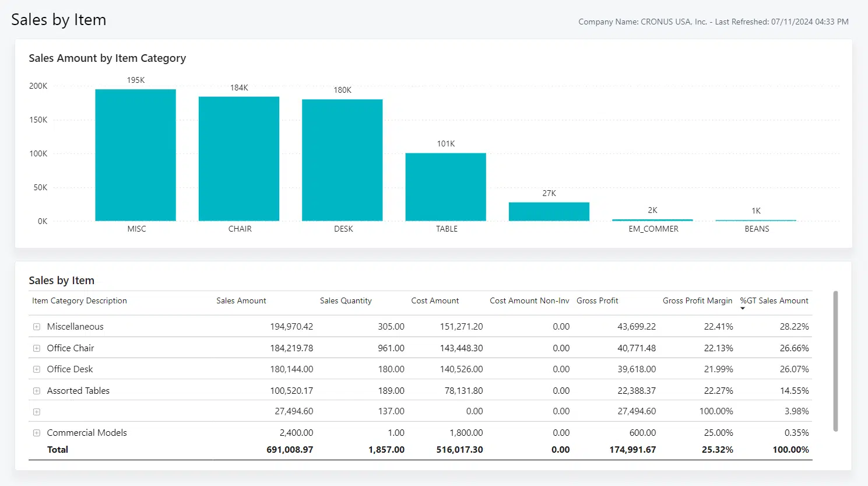Click the Assorted Tables share 14.55%
This screenshot has width=868, height=486.
[x=795, y=391]
